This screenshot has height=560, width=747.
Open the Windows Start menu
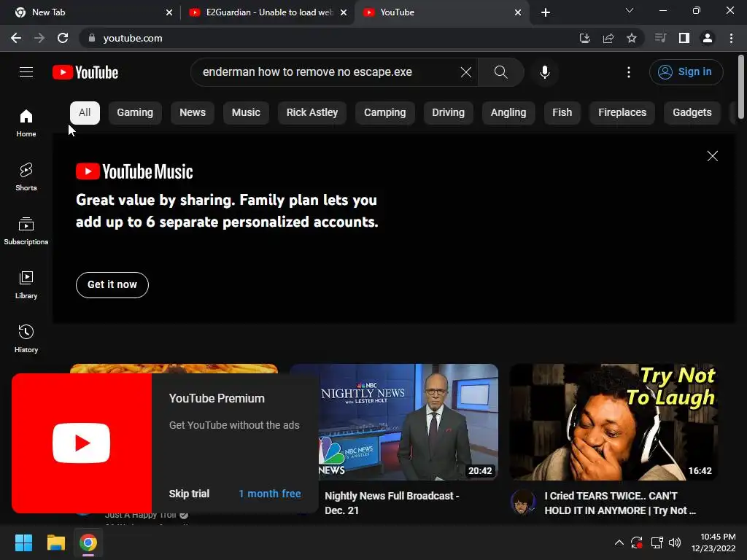pyautogui.click(x=23, y=542)
